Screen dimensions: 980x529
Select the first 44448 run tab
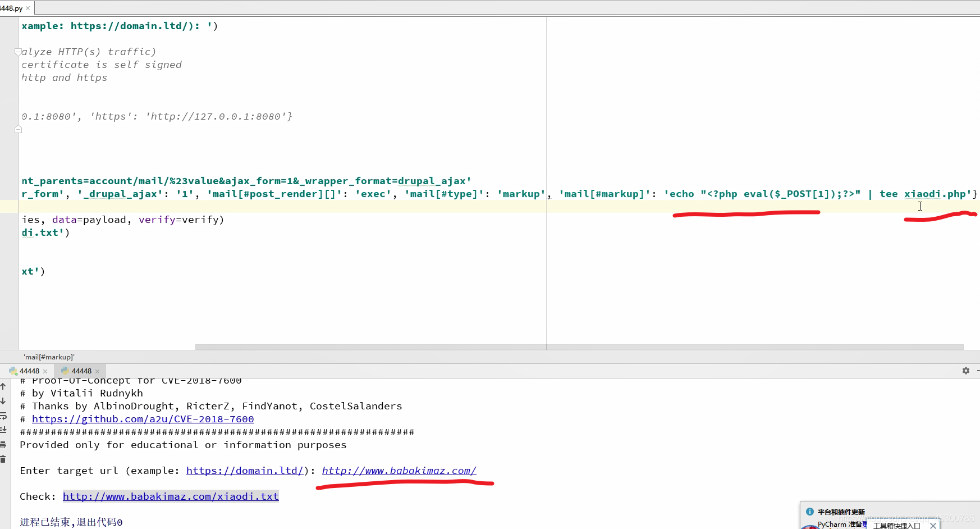29,371
